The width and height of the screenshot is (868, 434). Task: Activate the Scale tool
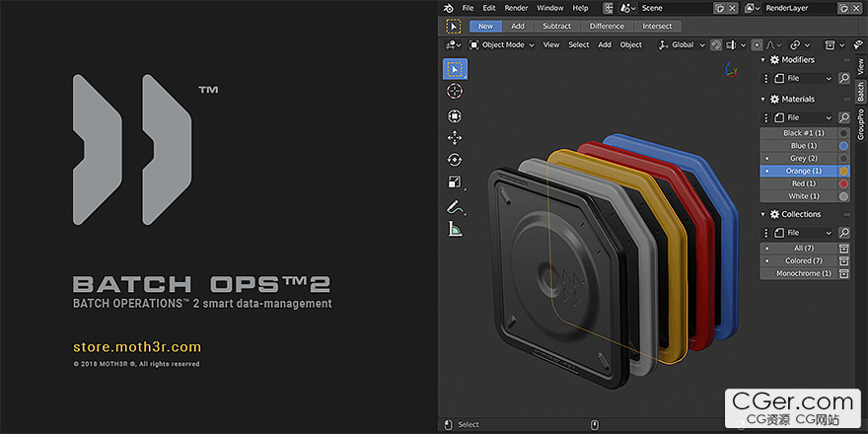455,182
